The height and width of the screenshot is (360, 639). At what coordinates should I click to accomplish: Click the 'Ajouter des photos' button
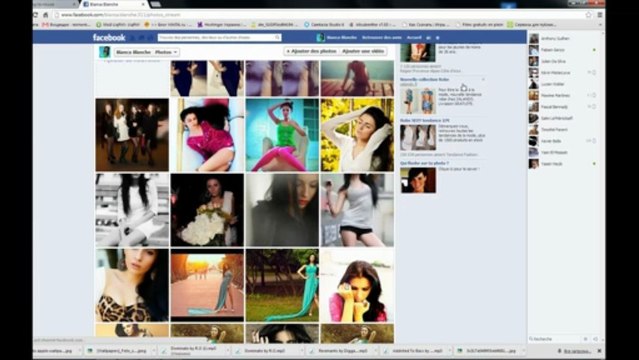pyautogui.click(x=311, y=51)
